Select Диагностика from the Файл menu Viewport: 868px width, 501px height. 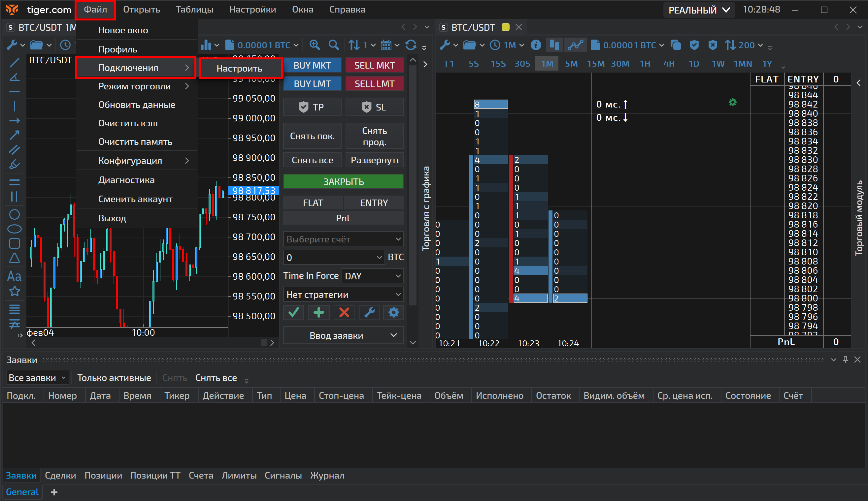126,180
